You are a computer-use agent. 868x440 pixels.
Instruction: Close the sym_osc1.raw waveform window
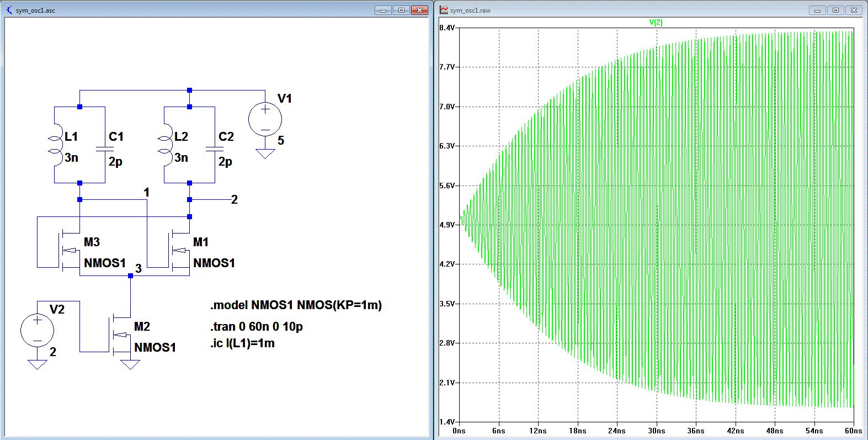click(x=854, y=10)
